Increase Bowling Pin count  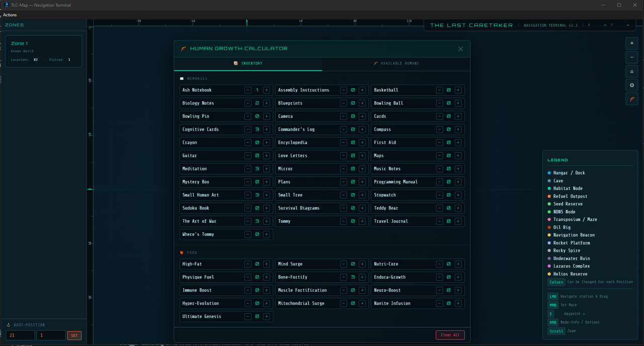pos(266,116)
